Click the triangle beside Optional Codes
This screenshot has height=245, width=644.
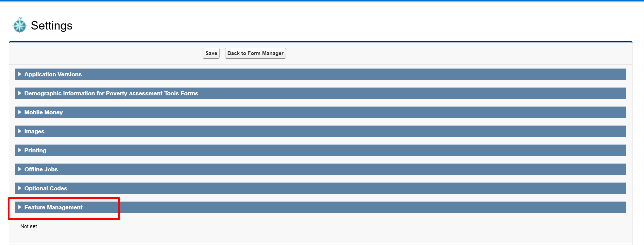point(20,188)
